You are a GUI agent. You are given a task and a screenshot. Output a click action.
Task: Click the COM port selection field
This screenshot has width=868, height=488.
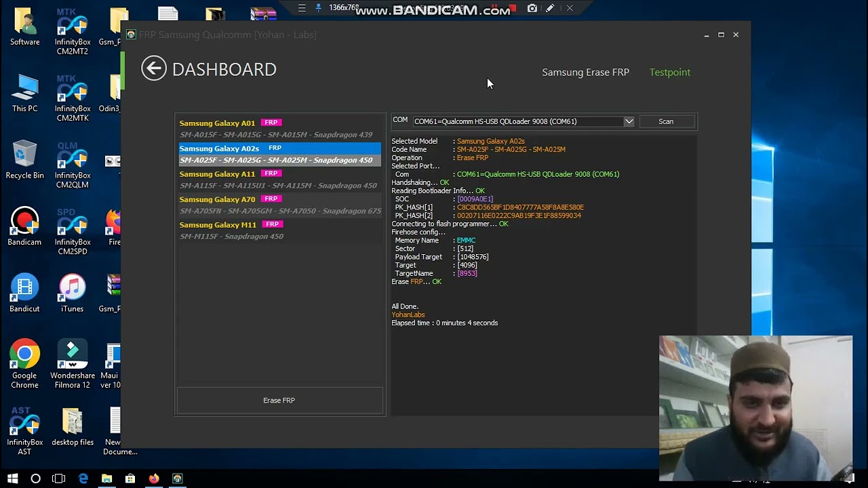(524, 121)
